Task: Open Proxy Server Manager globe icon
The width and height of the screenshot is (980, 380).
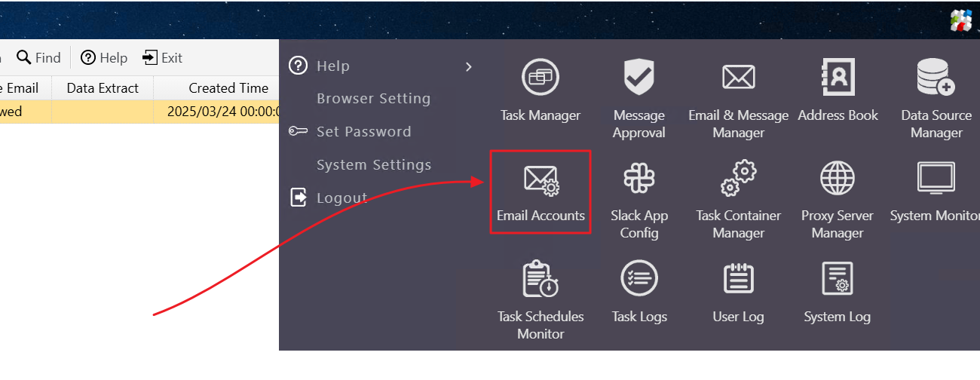Action: click(x=838, y=179)
